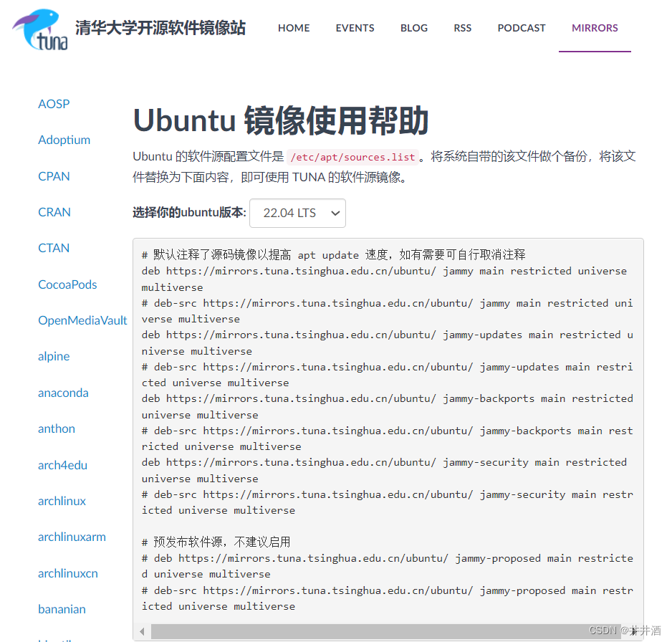Click the deb line for jammy-security
This screenshot has width=672, height=642.
click(x=385, y=471)
